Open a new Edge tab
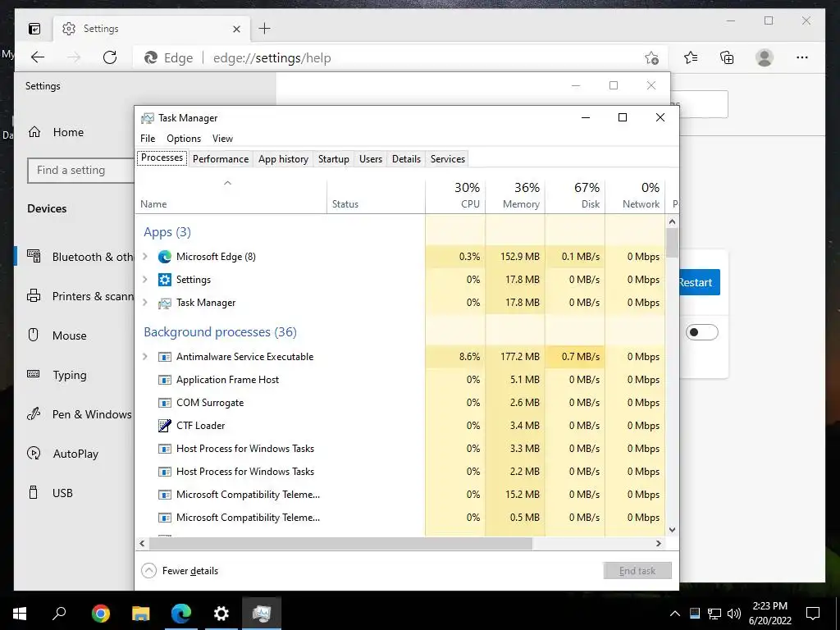 click(x=265, y=29)
